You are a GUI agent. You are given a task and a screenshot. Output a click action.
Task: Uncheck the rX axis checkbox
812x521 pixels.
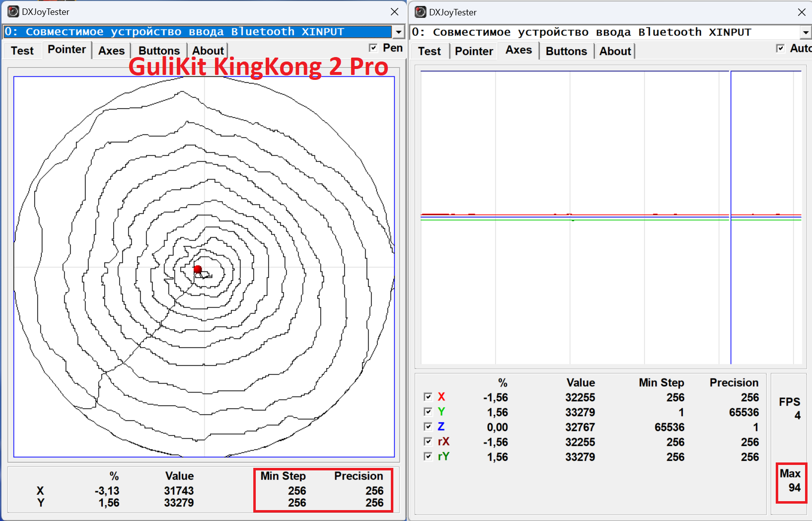click(x=428, y=442)
